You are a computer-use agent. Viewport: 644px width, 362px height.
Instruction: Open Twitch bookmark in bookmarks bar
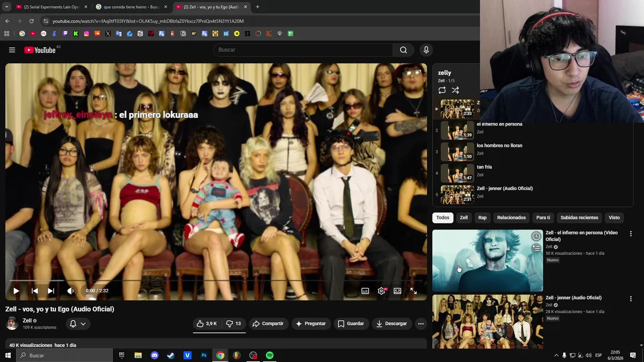pyautogui.click(x=65, y=34)
